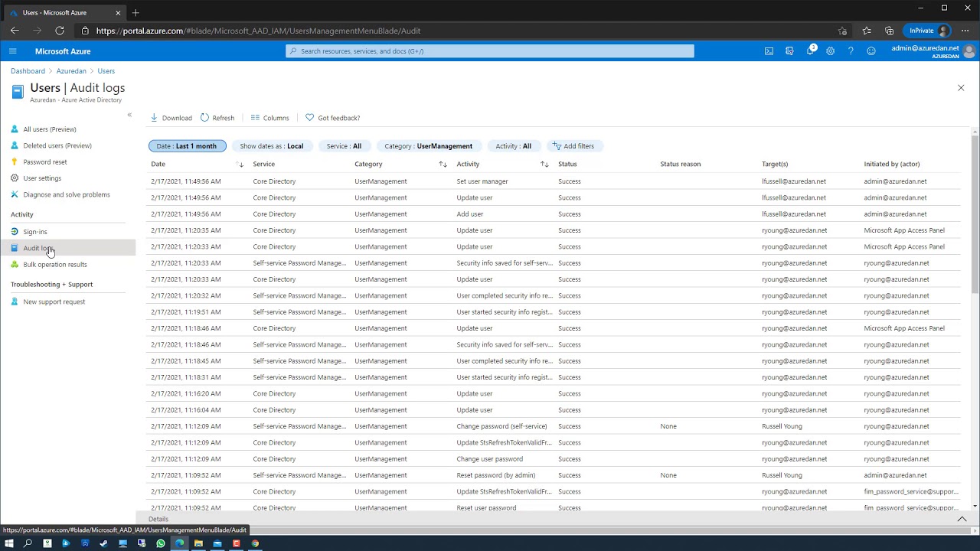Expand the Details panel at the bottom
The width and height of the screenshot is (980, 551).
tap(962, 519)
